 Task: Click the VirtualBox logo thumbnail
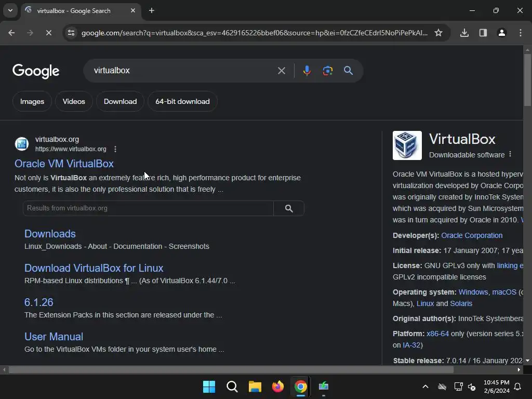click(x=407, y=145)
